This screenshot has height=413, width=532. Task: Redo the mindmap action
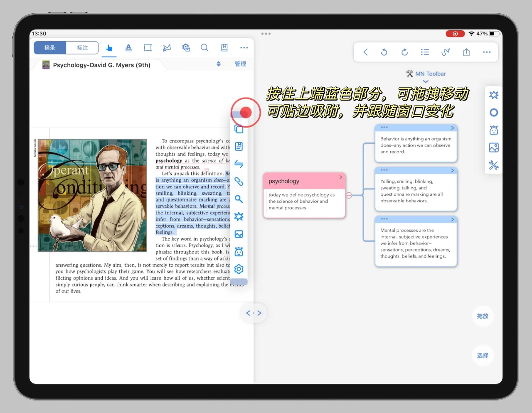(404, 52)
